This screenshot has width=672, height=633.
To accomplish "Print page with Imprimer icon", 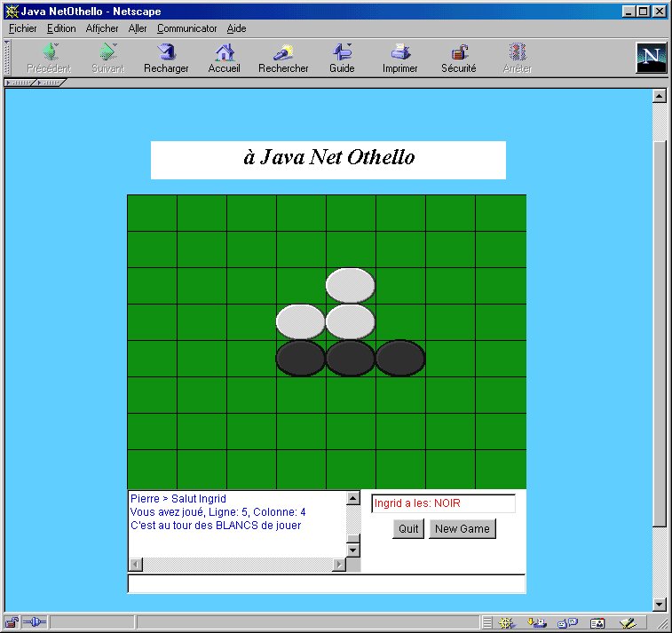I will pyautogui.click(x=400, y=52).
